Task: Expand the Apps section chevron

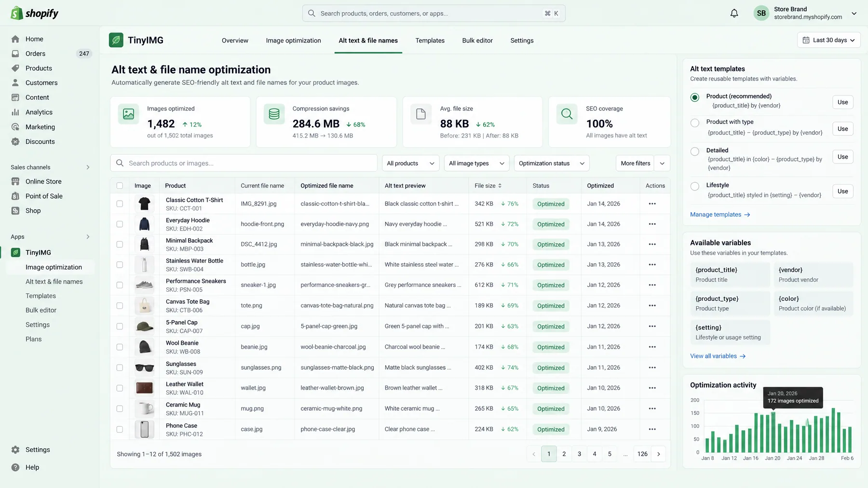Action: point(88,237)
